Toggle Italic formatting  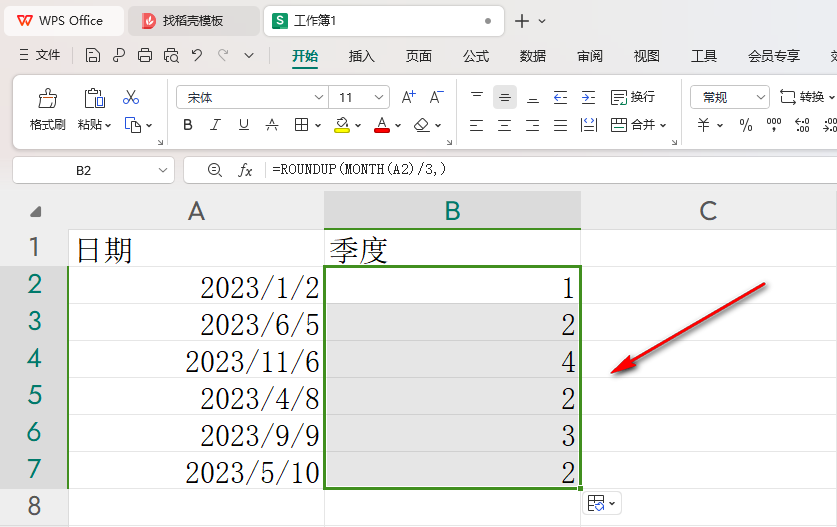point(216,125)
